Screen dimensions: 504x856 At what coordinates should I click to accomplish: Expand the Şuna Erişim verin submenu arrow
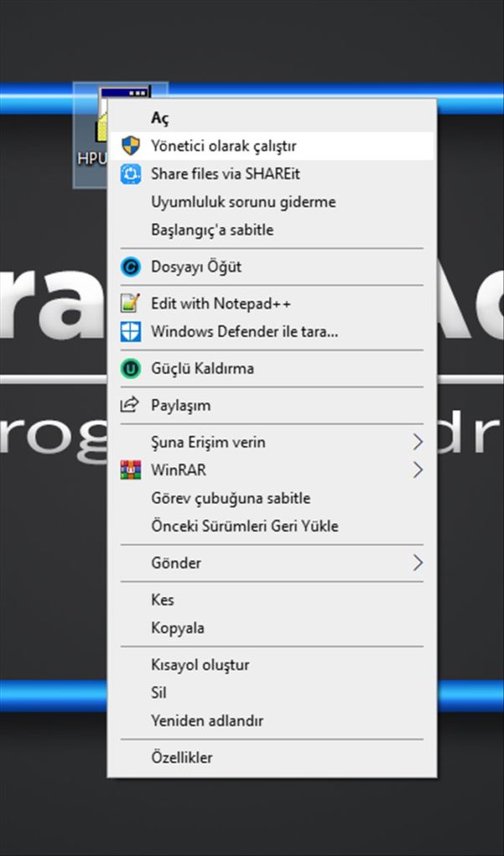[x=418, y=441]
